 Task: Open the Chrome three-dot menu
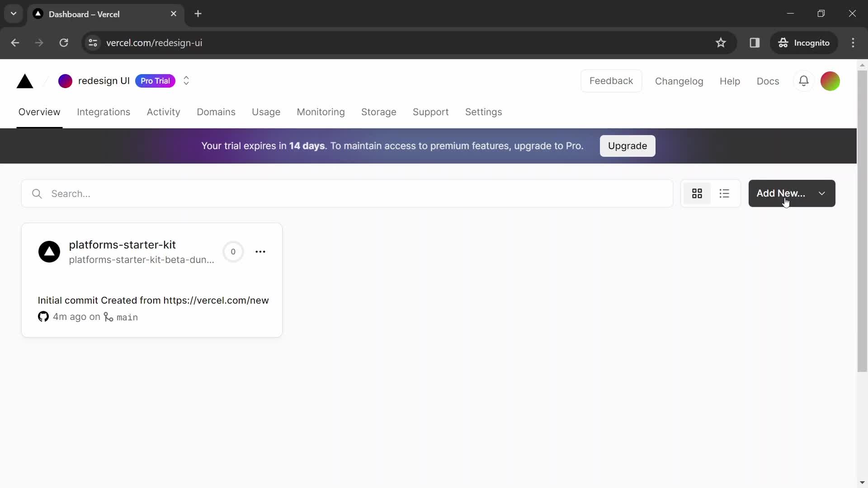pyautogui.click(x=853, y=43)
